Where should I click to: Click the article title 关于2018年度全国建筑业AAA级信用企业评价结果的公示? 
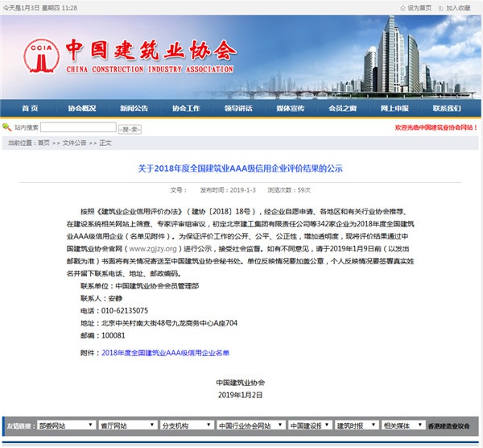click(x=240, y=168)
